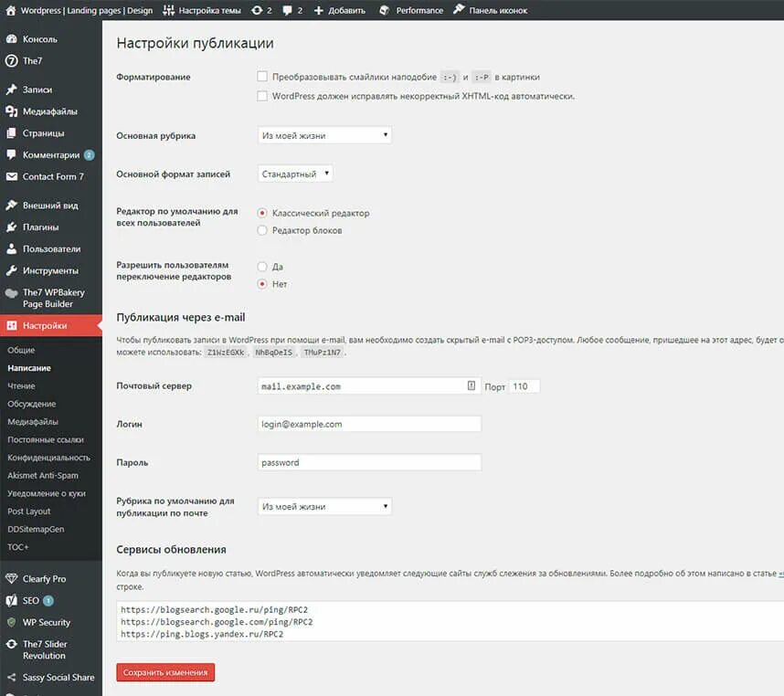
Task: Open 'Akismet Anti-Spam' submenu
Action: tap(43, 476)
